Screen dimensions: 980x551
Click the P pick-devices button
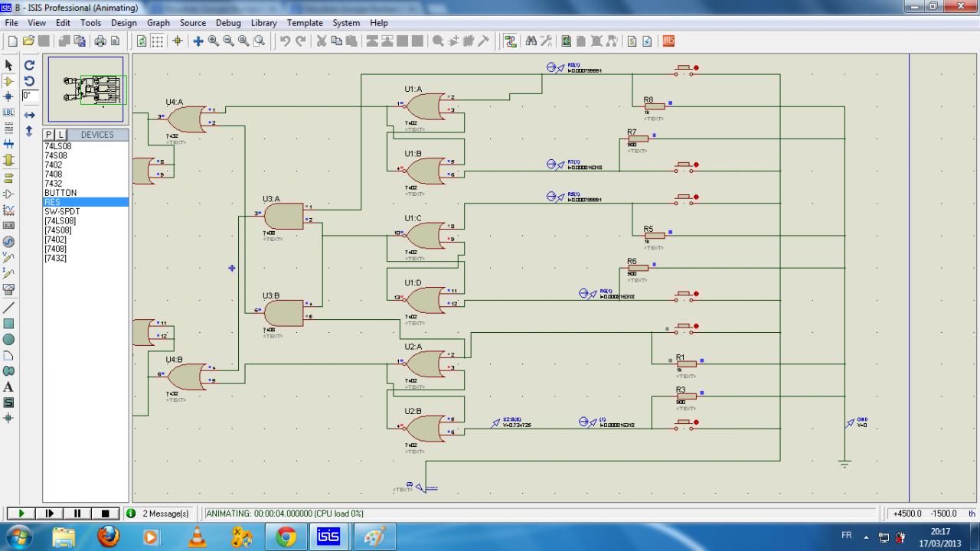click(x=50, y=135)
